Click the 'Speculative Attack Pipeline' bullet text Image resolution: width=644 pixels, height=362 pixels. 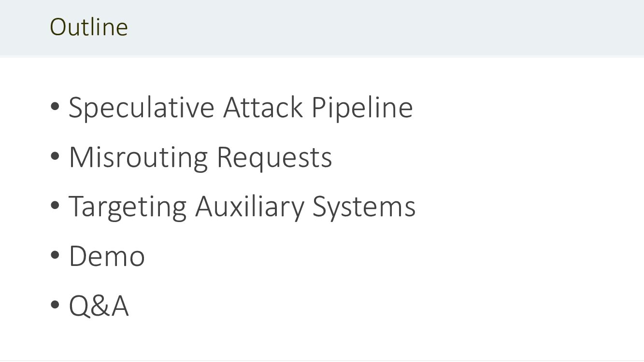pos(241,107)
